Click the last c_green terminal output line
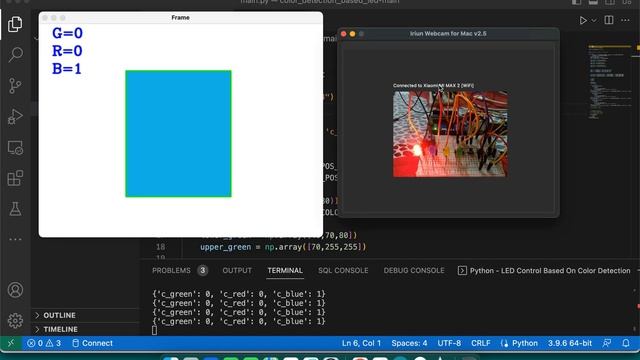The height and width of the screenshot is (360, 640). (239, 321)
